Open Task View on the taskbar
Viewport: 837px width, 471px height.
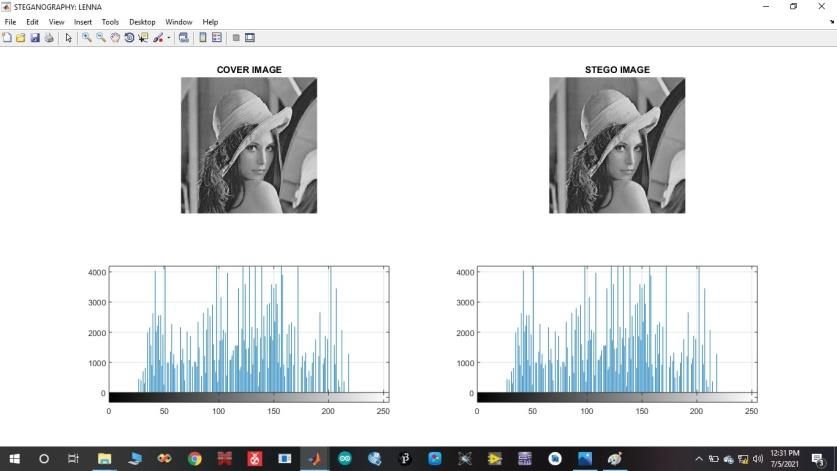tap(73, 459)
